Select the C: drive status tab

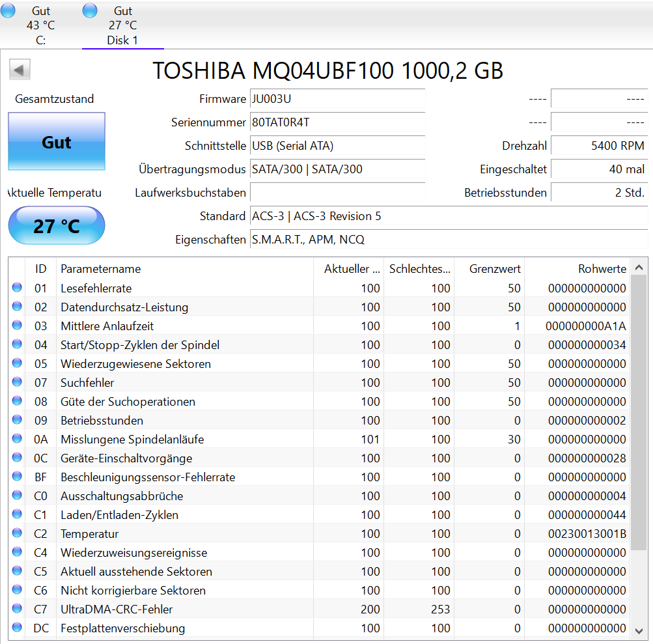(40, 24)
